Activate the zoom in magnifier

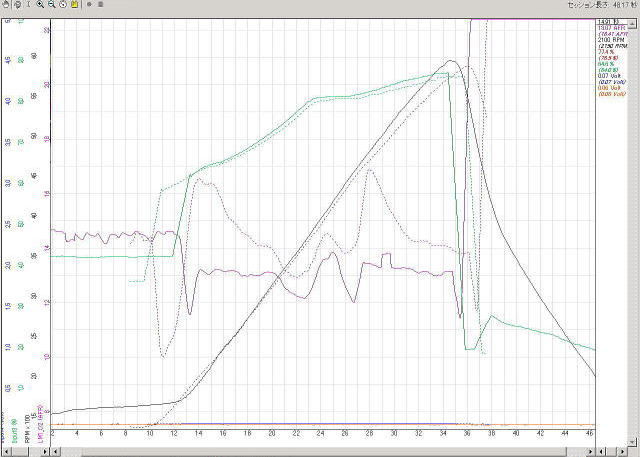click(40, 4)
